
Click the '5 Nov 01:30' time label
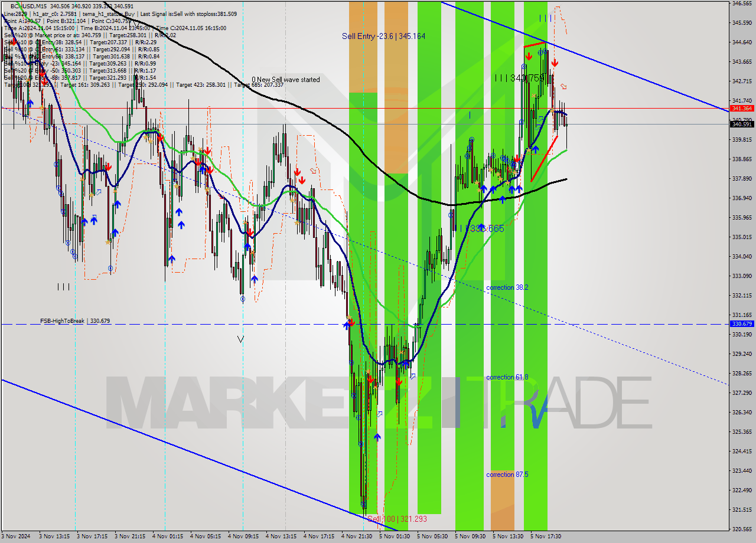[395, 537]
